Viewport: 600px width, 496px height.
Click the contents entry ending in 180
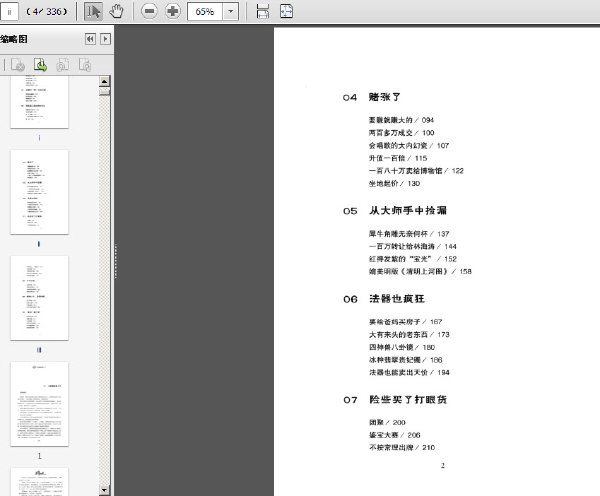pos(402,347)
